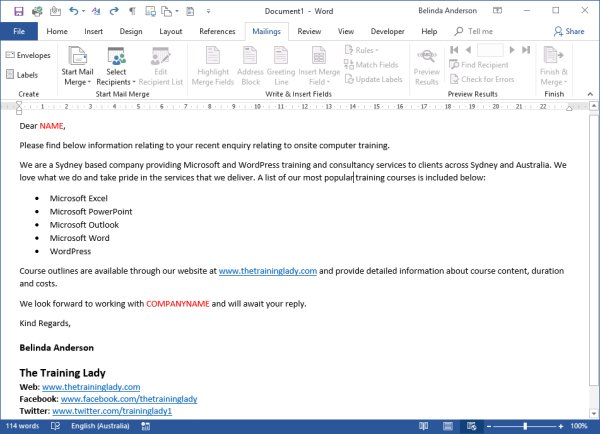
Task: Go to First Record arrow
Action: [x=454, y=50]
